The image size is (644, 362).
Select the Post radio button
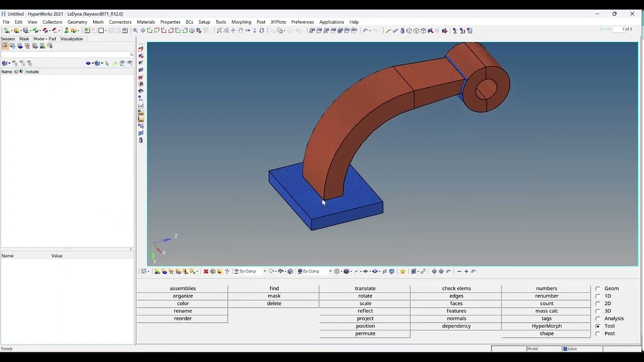[598, 334]
